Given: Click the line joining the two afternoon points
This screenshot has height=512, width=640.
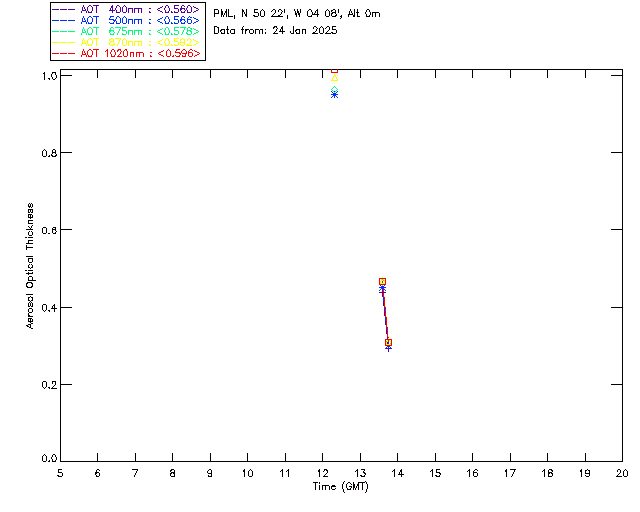Looking at the screenshot, I should tap(385, 312).
